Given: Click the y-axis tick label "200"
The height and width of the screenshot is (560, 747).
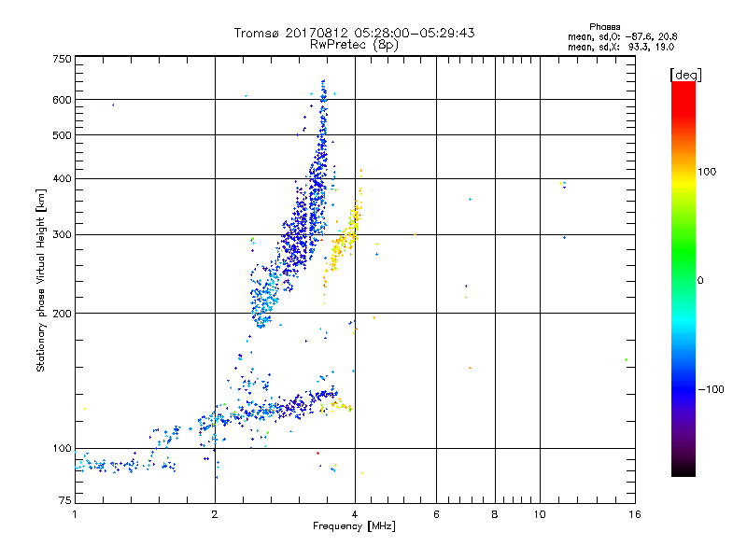Looking at the screenshot, I should click(62, 314).
